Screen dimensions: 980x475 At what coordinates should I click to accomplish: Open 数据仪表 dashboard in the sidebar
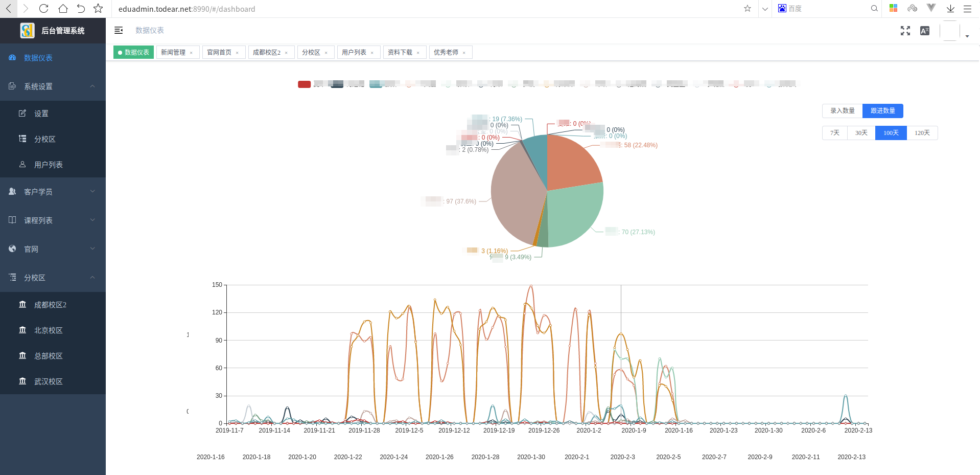(x=53, y=58)
